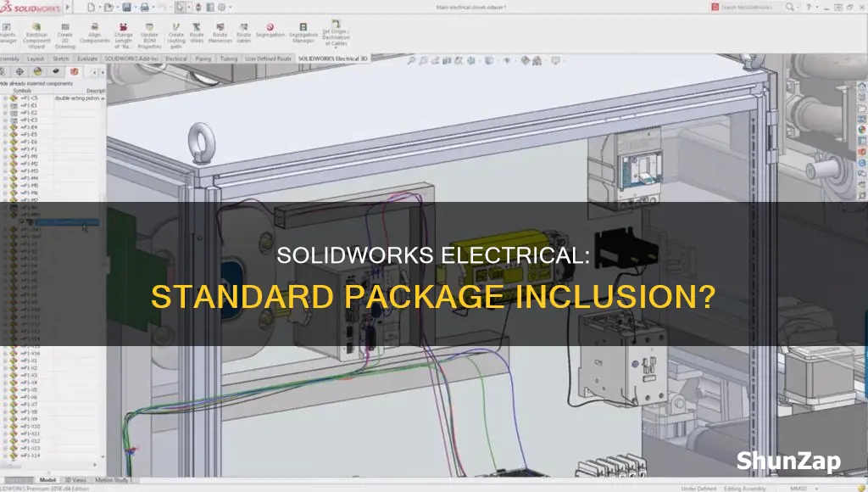Image resolution: width=868 pixels, height=492 pixels.
Task: Switch to SOLIDWORKS Electrical 3D tab
Action: click(332, 59)
